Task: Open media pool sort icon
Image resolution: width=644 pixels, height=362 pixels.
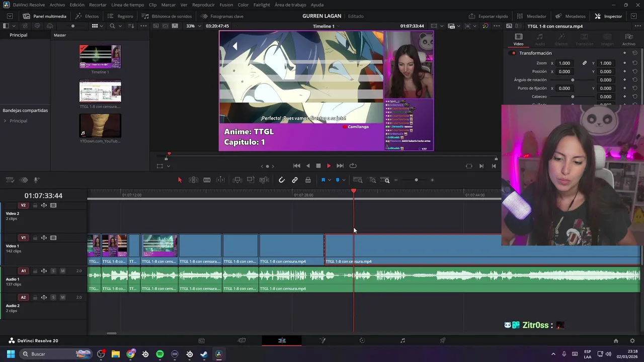Action: pos(131,26)
